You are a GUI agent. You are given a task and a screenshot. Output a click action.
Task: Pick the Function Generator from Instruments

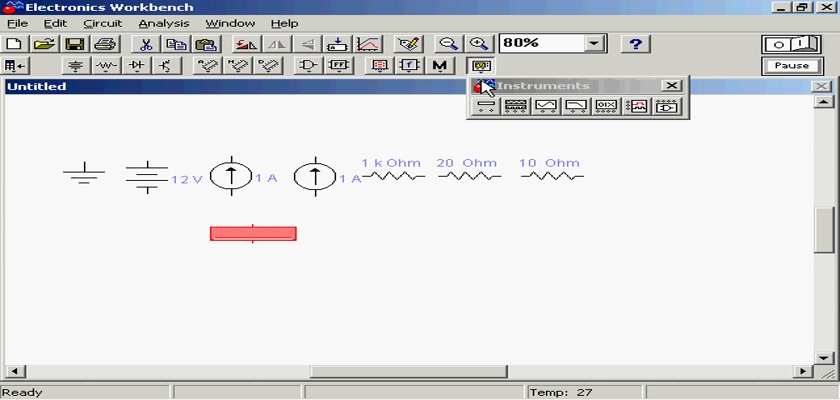(x=515, y=106)
